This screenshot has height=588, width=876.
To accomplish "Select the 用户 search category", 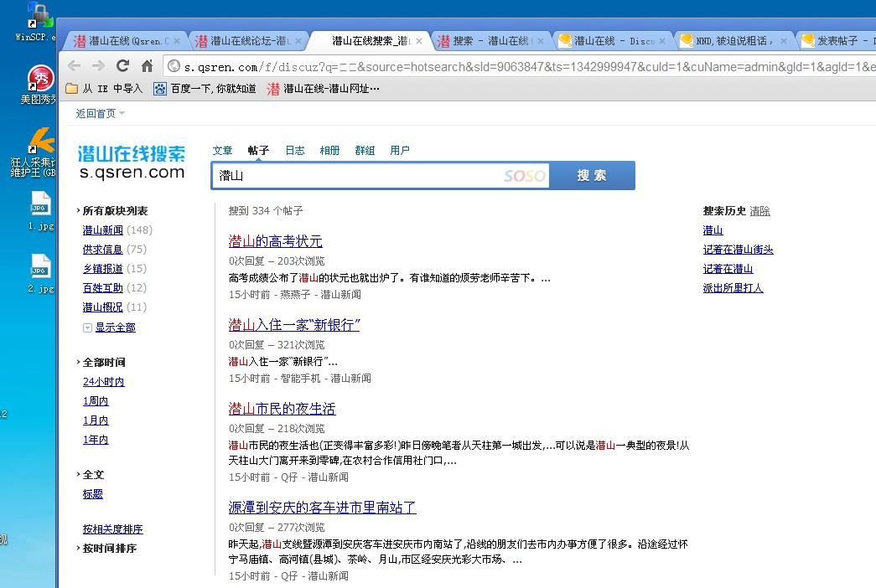I will [x=400, y=150].
